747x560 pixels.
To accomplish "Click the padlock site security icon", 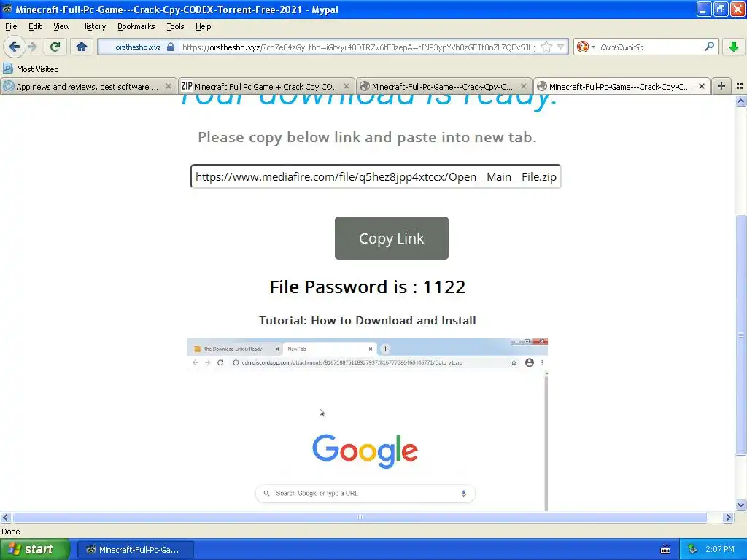I will click(x=171, y=47).
